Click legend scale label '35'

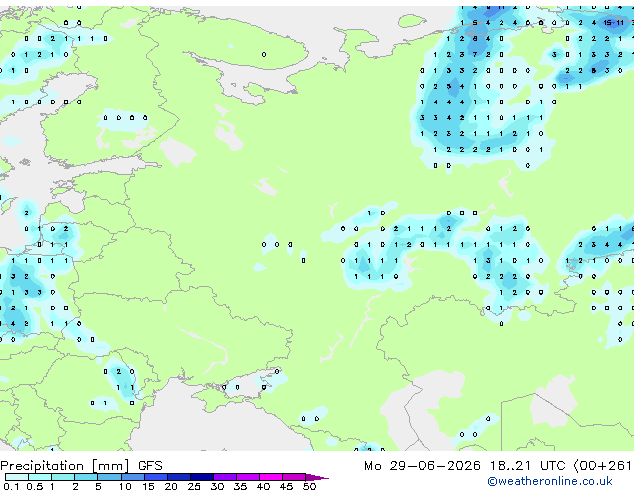click(x=240, y=486)
